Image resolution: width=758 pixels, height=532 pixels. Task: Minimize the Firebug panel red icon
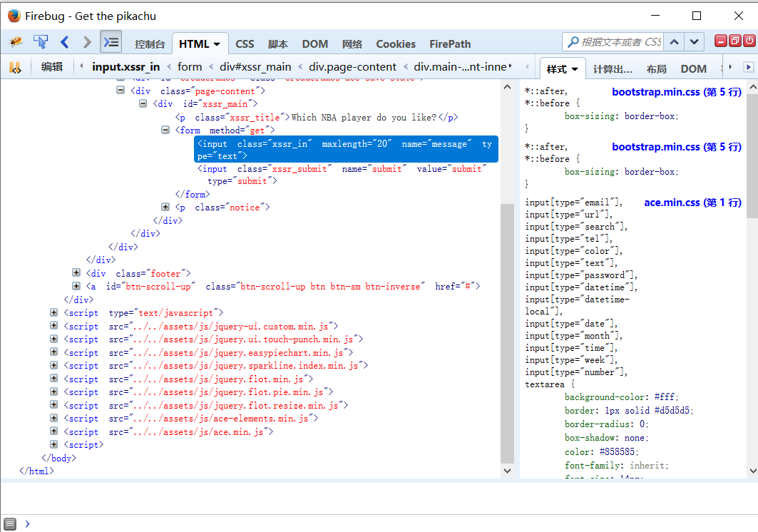(721, 41)
